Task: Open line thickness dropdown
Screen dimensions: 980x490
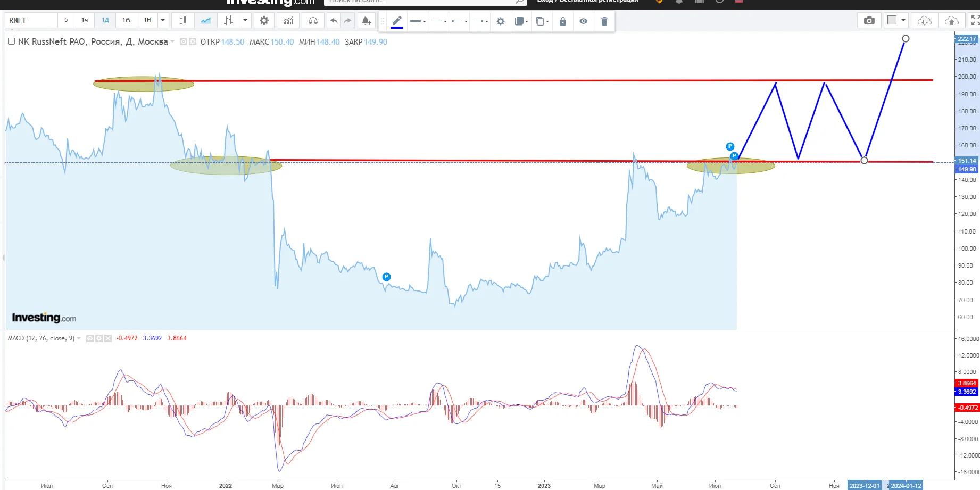Action: pos(418,21)
